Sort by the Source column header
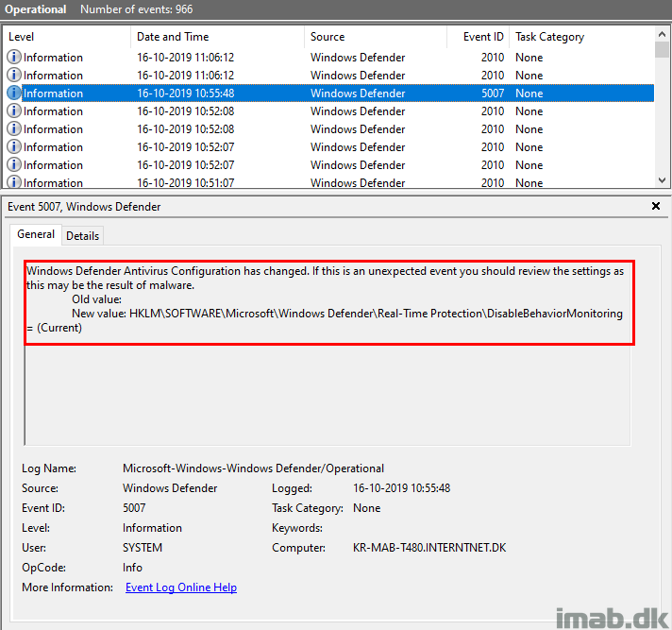Image resolution: width=672 pixels, height=630 pixels. tap(376, 37)
